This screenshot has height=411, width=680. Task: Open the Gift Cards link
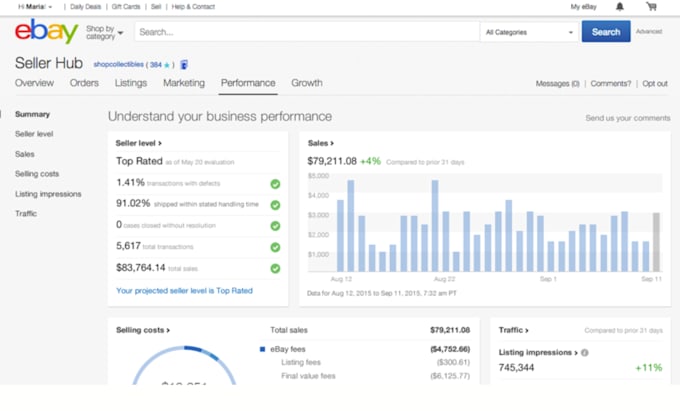point(126,7)
